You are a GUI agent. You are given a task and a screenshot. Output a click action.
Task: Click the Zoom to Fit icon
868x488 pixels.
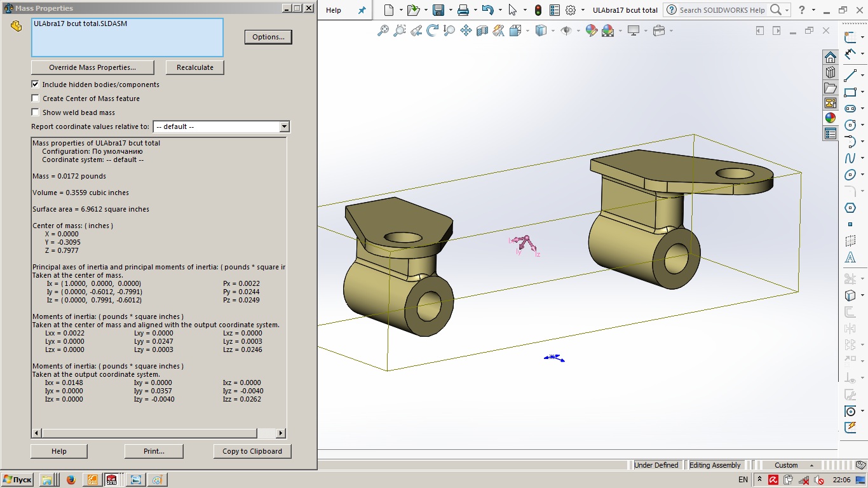click(383, 30)
